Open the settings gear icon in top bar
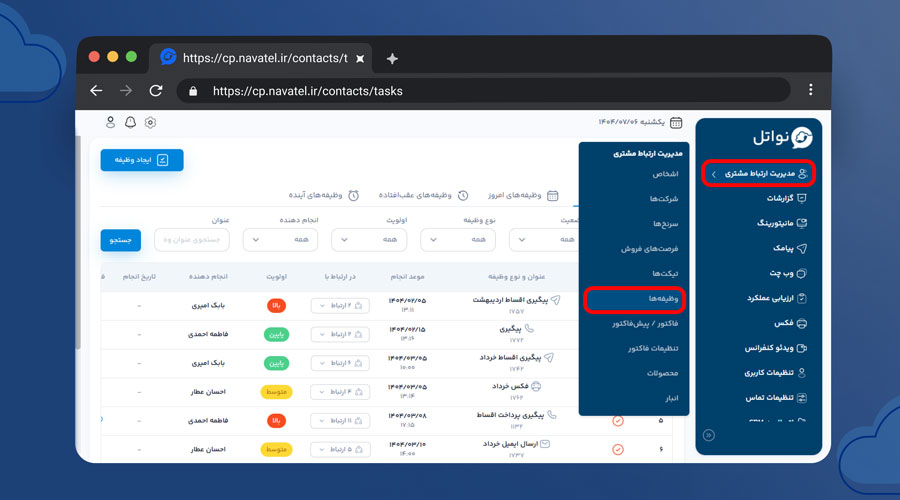The height and width of the screenshot is (500, 900). tap(150, 122)
